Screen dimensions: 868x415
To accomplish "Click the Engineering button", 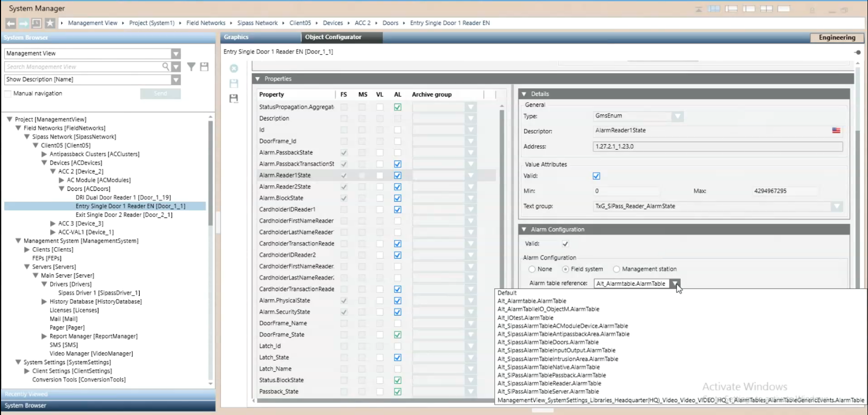I will pos(837,37).
